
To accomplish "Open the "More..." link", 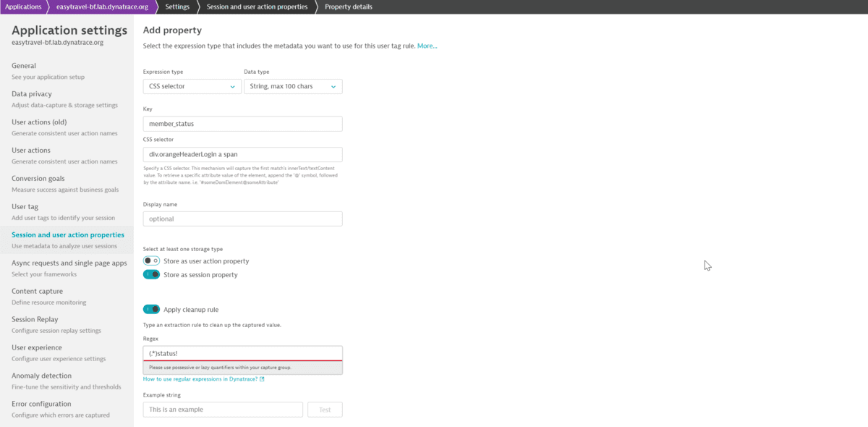I will 427,45.
